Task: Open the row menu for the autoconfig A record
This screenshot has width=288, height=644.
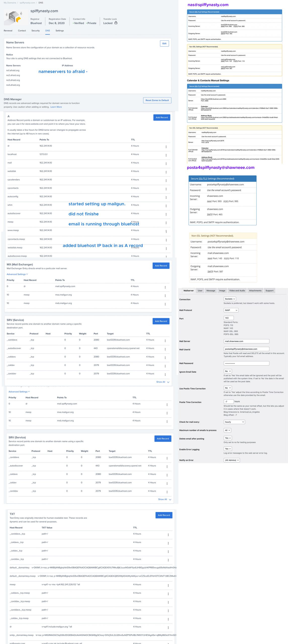Action: tap(166, 197)
